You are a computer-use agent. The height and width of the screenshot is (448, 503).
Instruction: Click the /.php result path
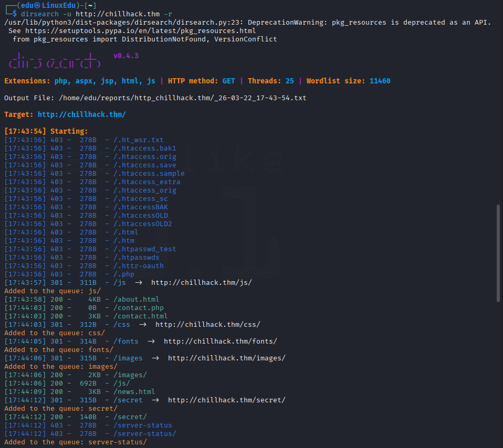coord(124,274)
